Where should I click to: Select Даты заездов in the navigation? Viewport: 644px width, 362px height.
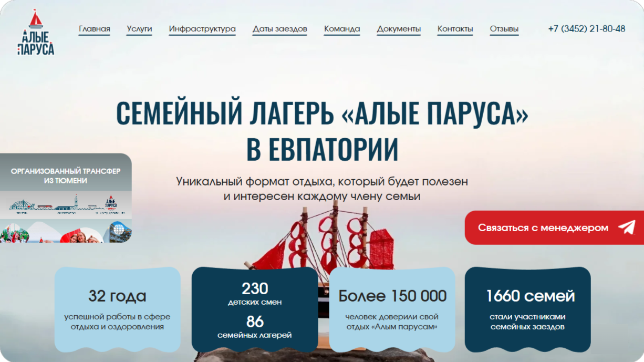coord(279,29)
